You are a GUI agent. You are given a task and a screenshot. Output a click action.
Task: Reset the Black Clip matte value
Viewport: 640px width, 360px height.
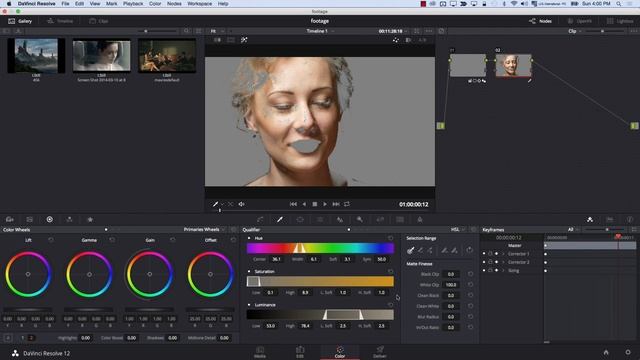pos(470,274)
